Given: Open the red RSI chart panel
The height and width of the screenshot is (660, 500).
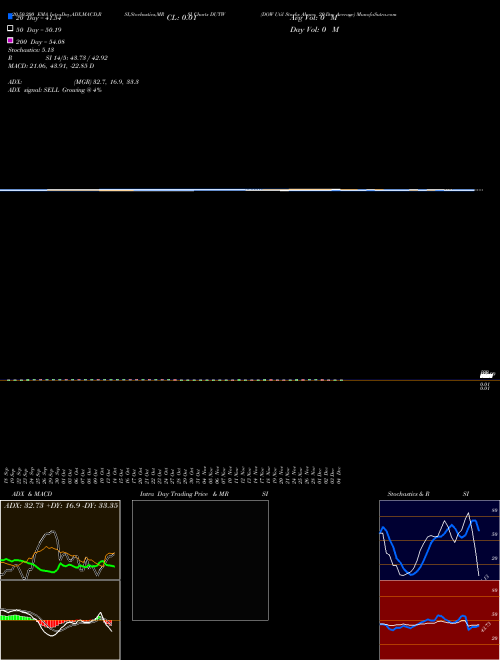Looking at the screenshot, I should point(439,620).
